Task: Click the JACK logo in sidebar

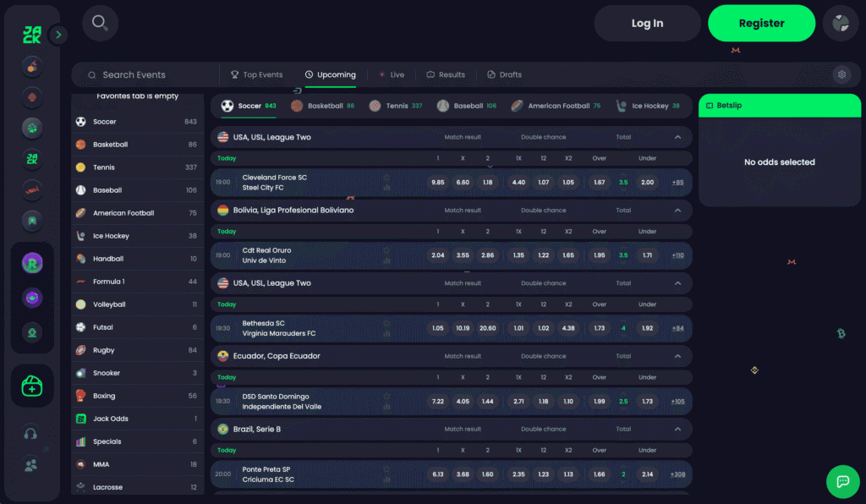Action: [31, 35]
